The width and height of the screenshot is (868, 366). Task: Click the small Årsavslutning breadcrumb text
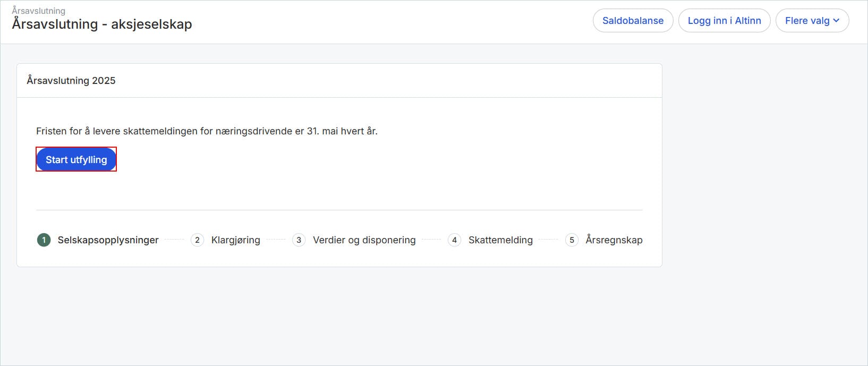coord(38,11)
